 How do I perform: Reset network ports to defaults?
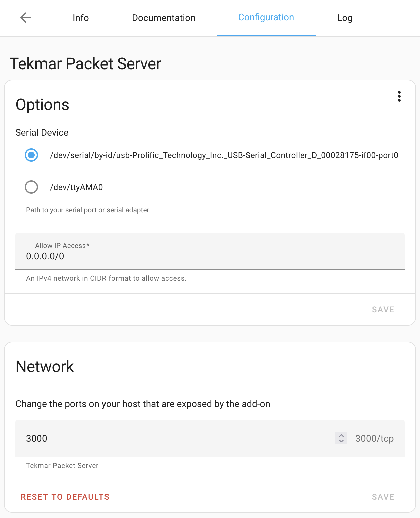click(x=65, y=497)
